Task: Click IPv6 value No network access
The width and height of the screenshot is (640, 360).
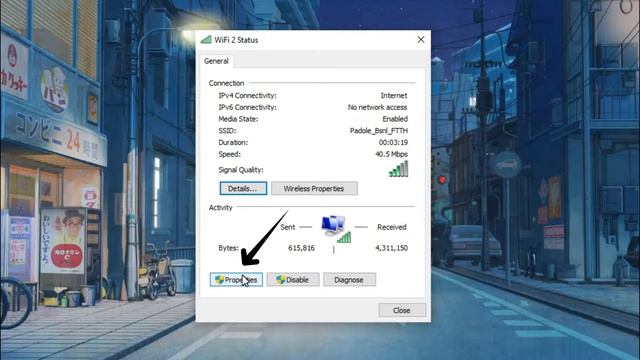Action: click(x=378, y=107)
